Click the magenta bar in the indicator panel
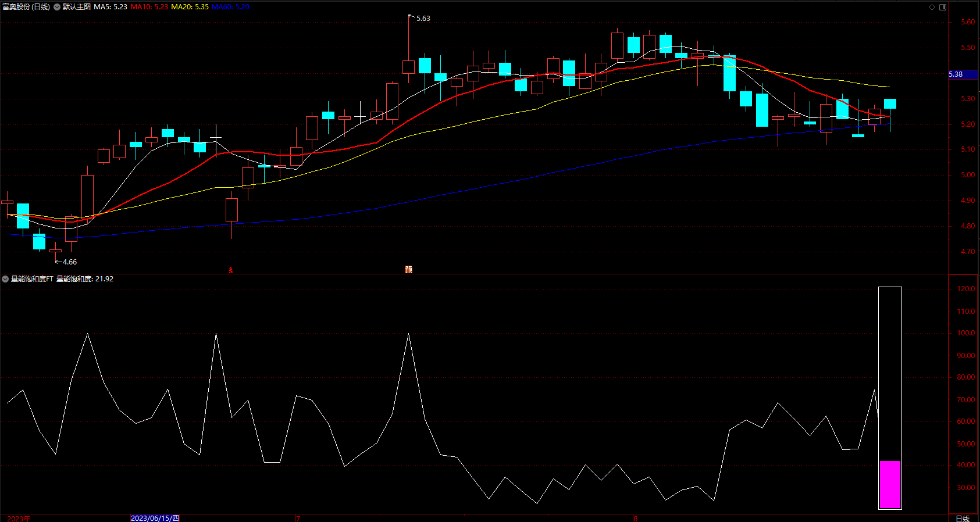 tap(890, 484)
